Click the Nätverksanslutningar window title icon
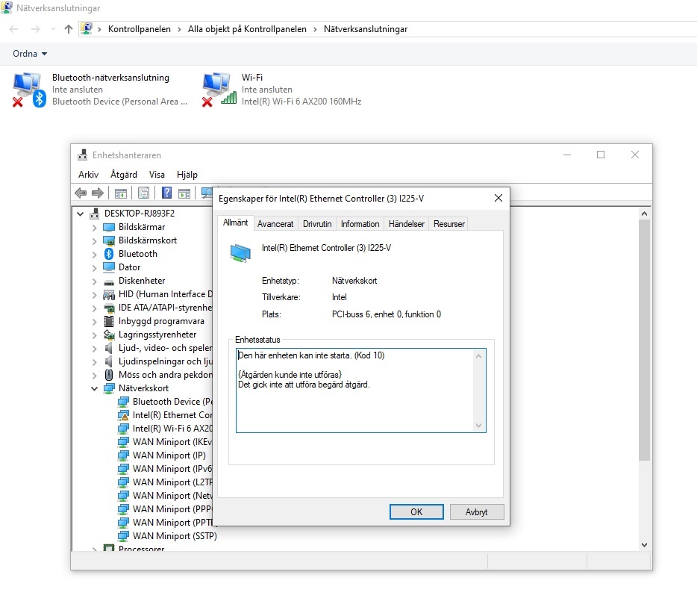697x616 pixels. 7,7
